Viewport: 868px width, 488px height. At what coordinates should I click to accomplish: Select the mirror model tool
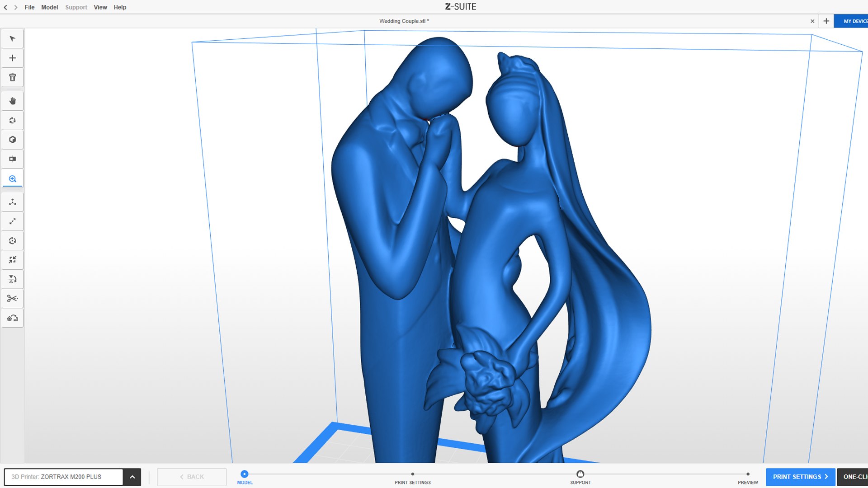click(x=13, y=279)
